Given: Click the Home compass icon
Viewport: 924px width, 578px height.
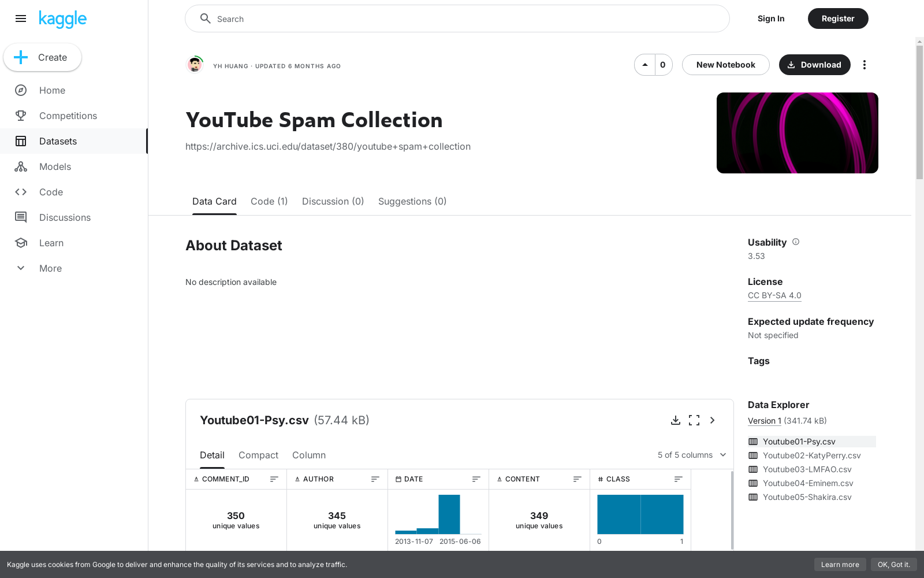Looking at the screenshot, I should click(x=21, y=90).
